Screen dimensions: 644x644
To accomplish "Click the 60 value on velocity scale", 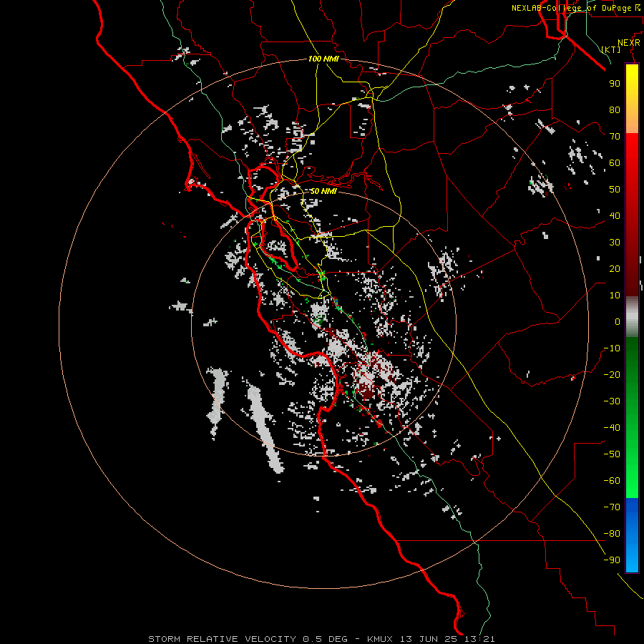I will (x=615, y=162).
